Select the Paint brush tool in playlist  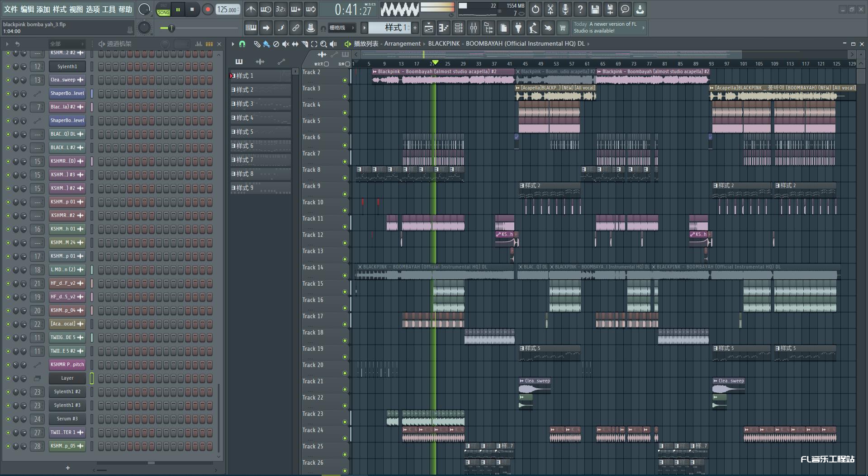coord(266,44)
